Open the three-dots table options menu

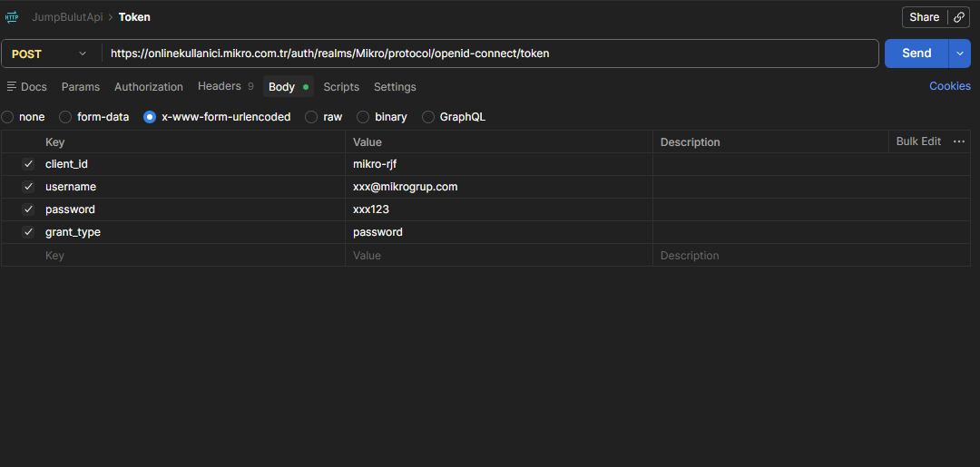pos(959,141)
